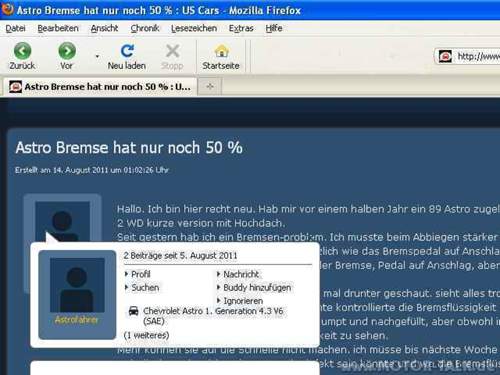
Task: Click the thread title Astro Bremse heading
Action: point(129,148)
